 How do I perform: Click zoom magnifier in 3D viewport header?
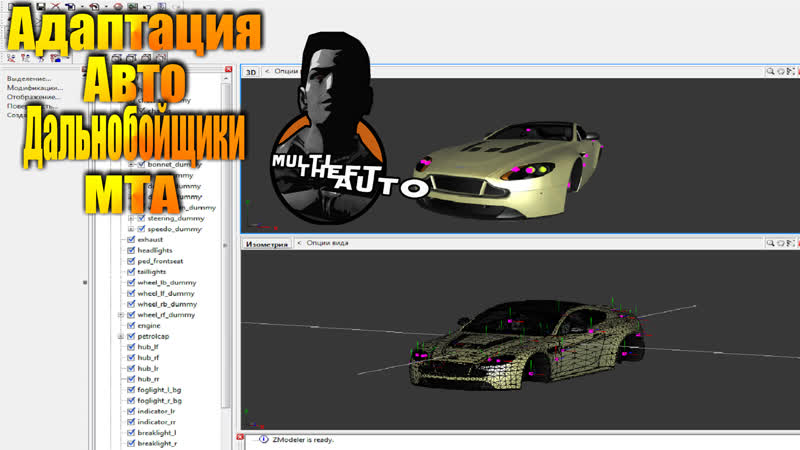tap(770, 71)
